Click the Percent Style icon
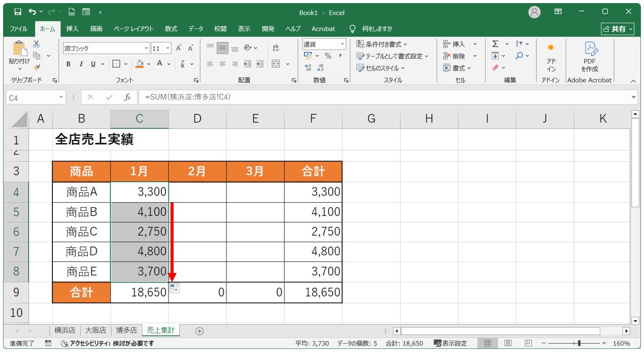Viewport: 644px width, 352px height. 328,56
